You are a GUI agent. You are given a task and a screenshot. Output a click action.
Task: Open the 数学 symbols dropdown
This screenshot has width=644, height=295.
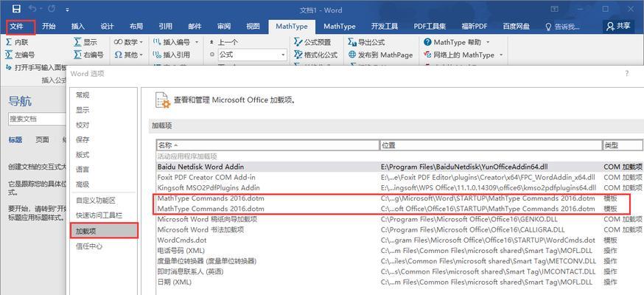(128, 42)
